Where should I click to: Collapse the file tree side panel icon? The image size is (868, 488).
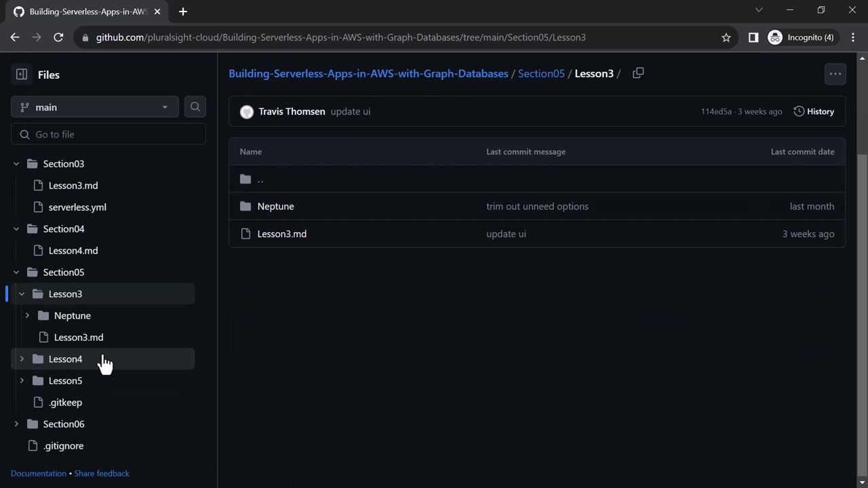tap(22, 75)
